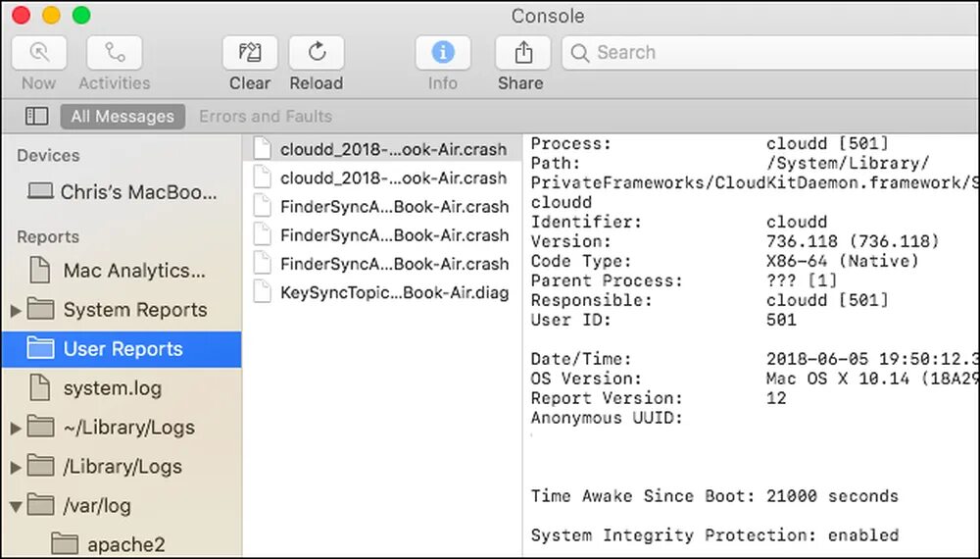Image resolution: width=980 pixels, height=559 pixels.
Task: Open the apache2 subfolder
Action: pyautogui.click(x=122, y=544)
